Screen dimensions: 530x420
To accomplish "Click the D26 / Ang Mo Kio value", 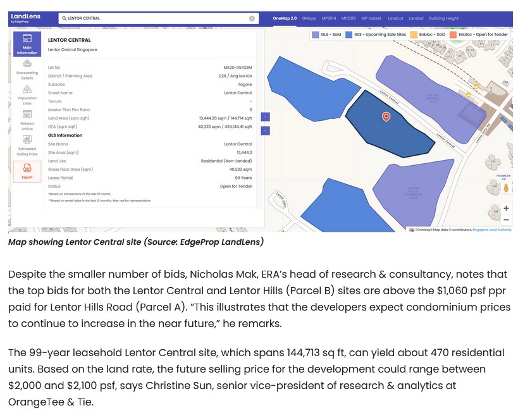I will (235, 76).
